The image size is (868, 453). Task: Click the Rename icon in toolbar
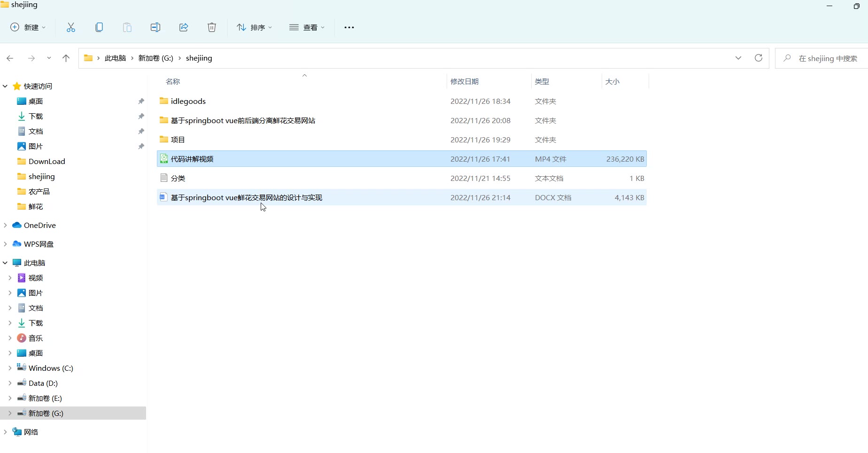click(155, 27)
